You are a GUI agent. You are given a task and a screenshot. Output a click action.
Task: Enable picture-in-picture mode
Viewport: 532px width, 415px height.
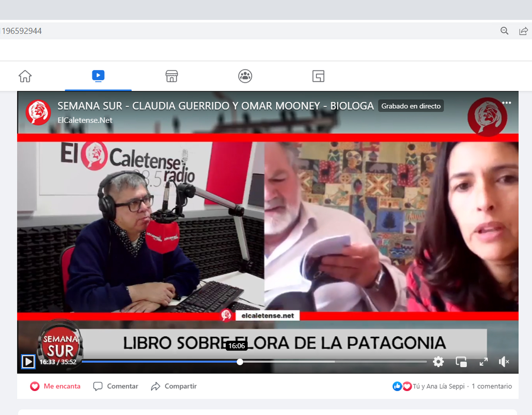click(461, 362)
